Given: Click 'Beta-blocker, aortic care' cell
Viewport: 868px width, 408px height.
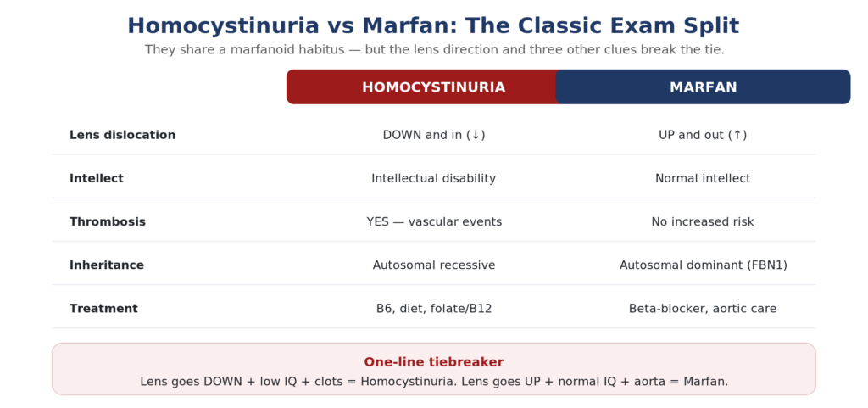Looking at the screenshot, I should pos(703,309).
